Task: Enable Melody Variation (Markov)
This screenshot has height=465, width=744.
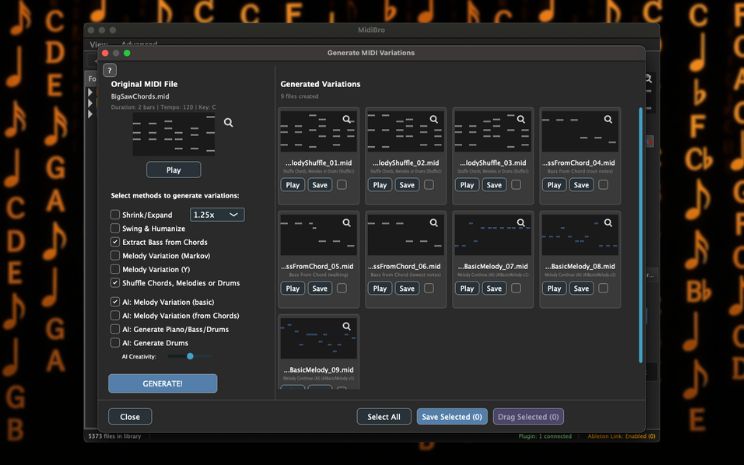Action: 115,256
